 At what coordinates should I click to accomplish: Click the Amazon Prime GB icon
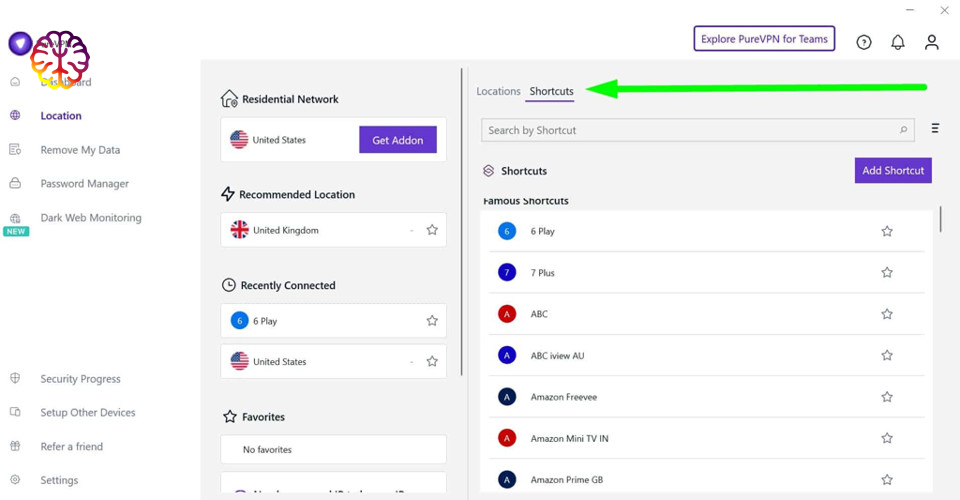tap(507, 479)
